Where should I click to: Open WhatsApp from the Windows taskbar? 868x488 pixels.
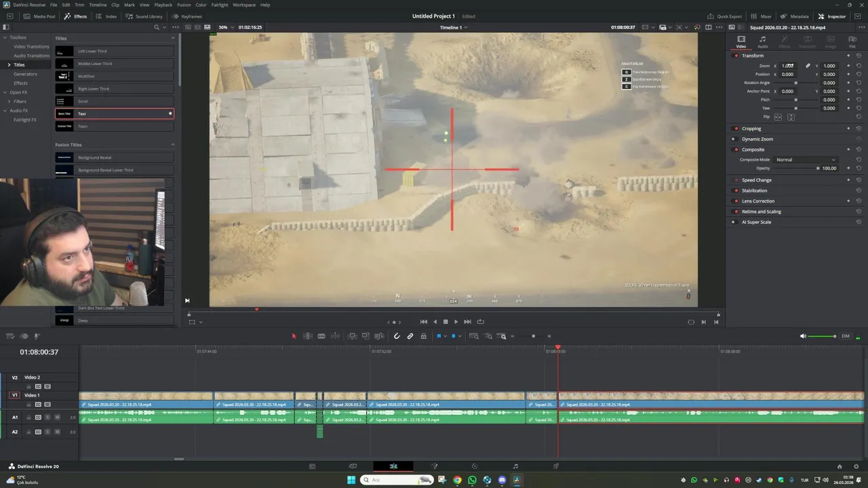[x=472, y=480]
